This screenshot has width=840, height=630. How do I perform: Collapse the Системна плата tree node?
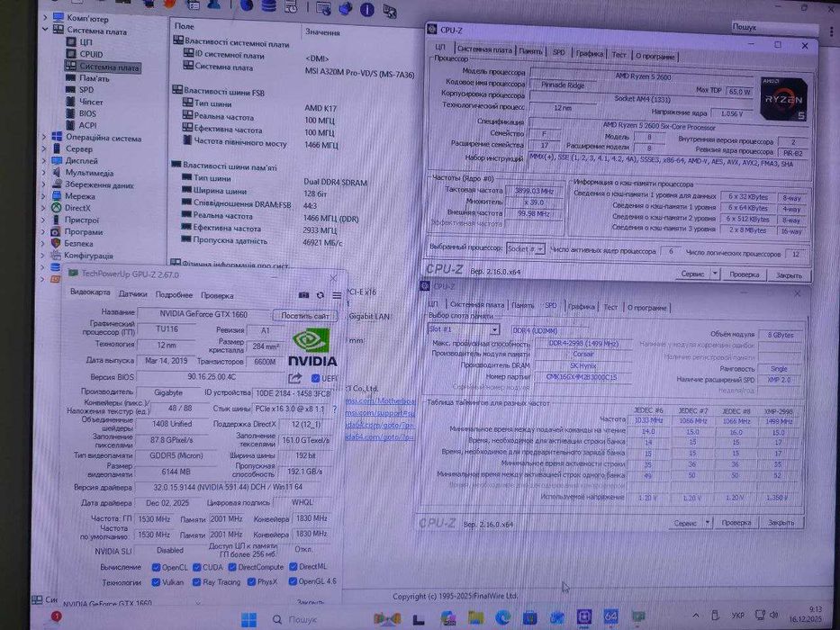pos(45,30)
